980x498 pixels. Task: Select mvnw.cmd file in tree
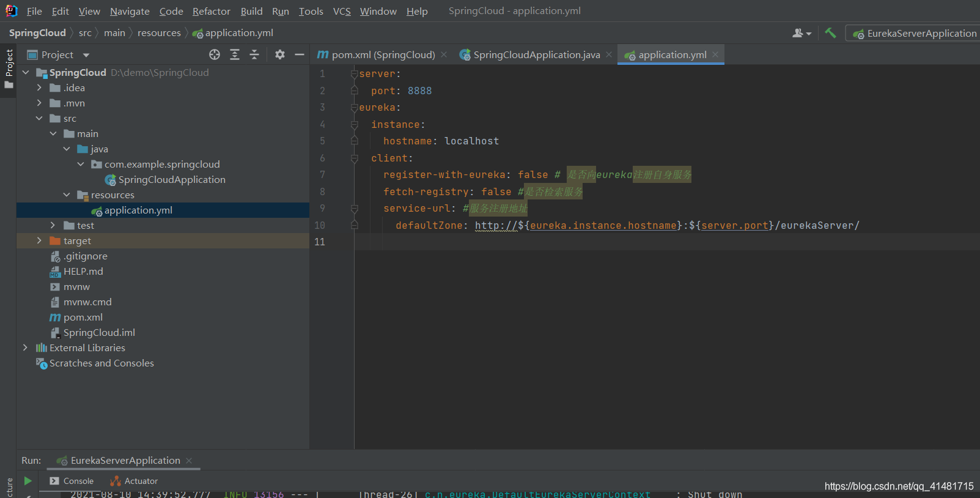click(81, 302)
